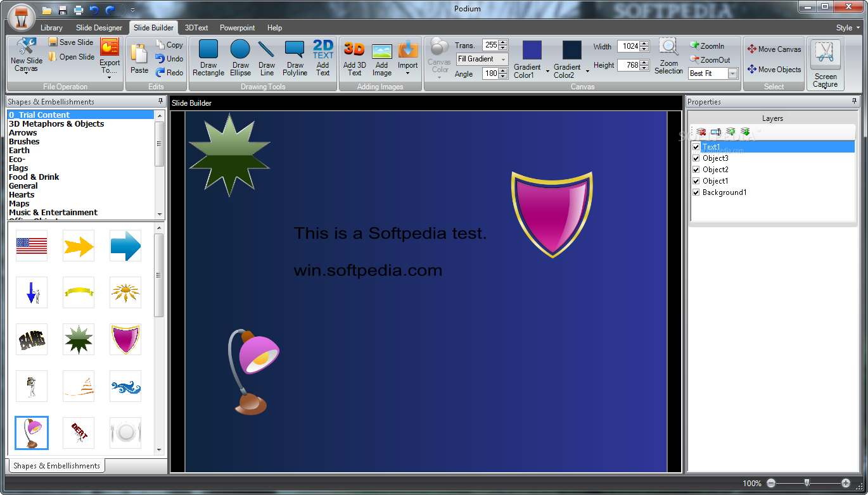Uncheck the Object1 layer checkbox
Screen dimensions: 868x495
(696, 181)
